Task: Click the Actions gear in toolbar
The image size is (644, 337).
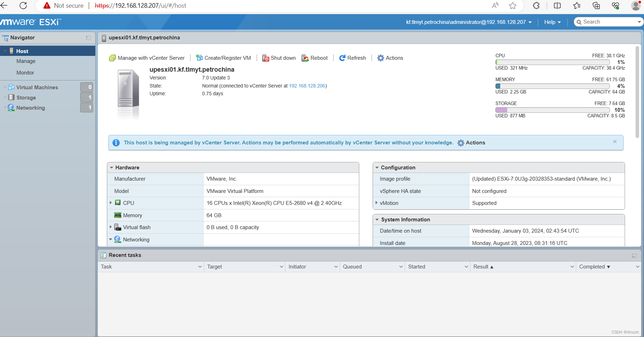Action: (x=381, y=58)
